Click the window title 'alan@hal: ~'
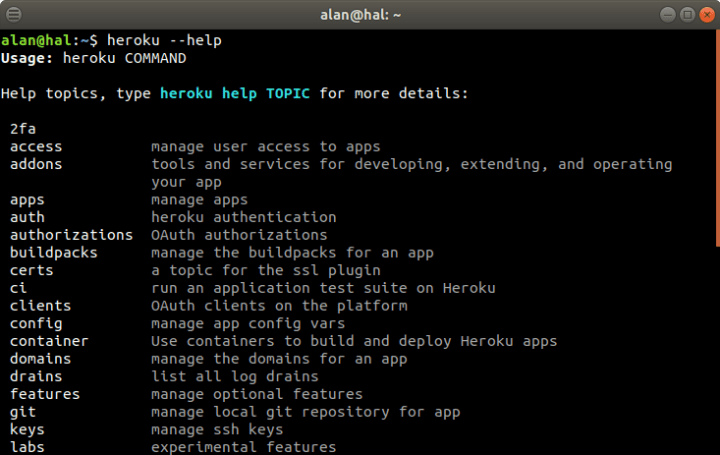This screenshot has width=720, height=455. tap(360, 15)
